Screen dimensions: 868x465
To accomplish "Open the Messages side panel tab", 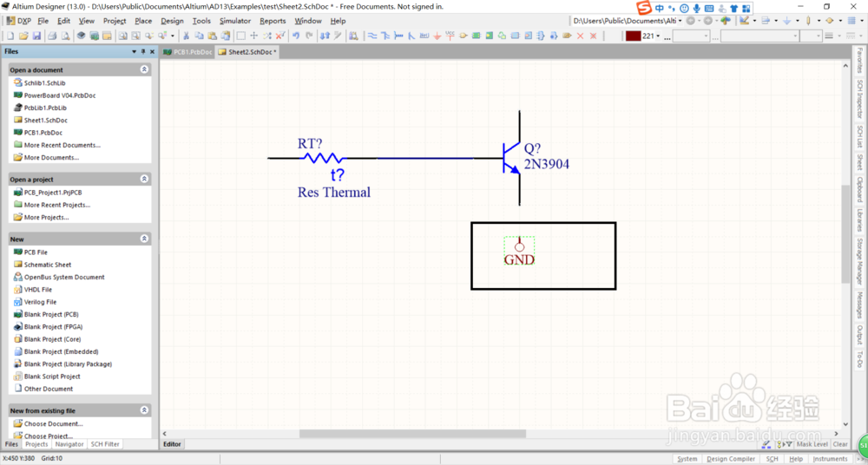I will tap(859, 305).
